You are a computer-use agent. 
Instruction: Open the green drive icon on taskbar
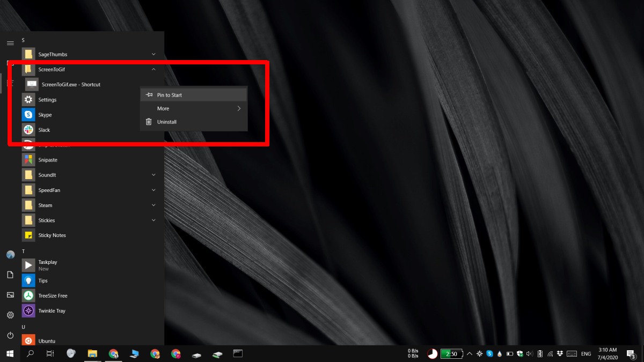point(217,354)
